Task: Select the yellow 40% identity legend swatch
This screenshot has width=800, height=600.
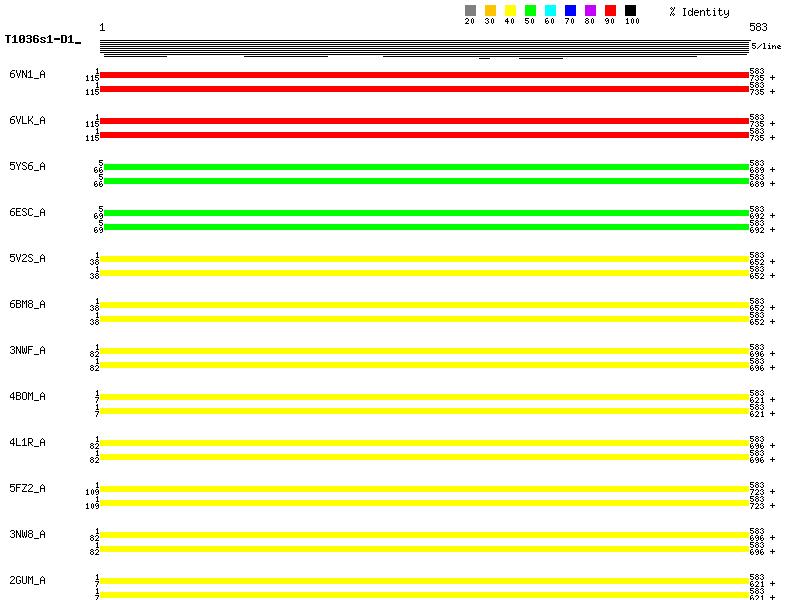Action: click(x=510, y=11)
